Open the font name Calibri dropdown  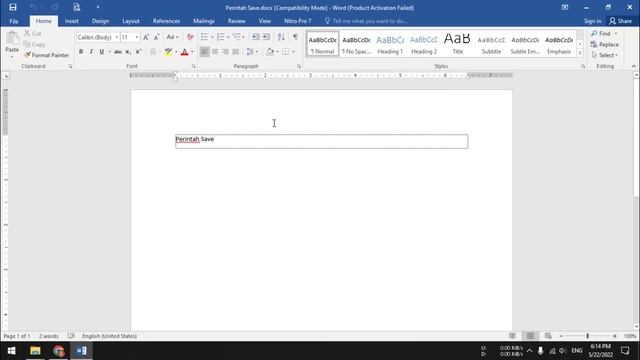(117, 37)
